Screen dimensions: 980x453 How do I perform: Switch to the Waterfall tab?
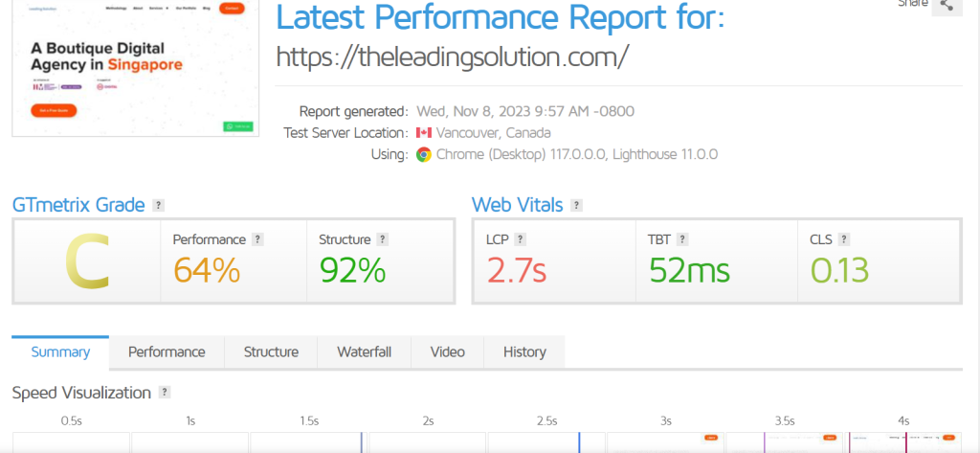(364, 352)
